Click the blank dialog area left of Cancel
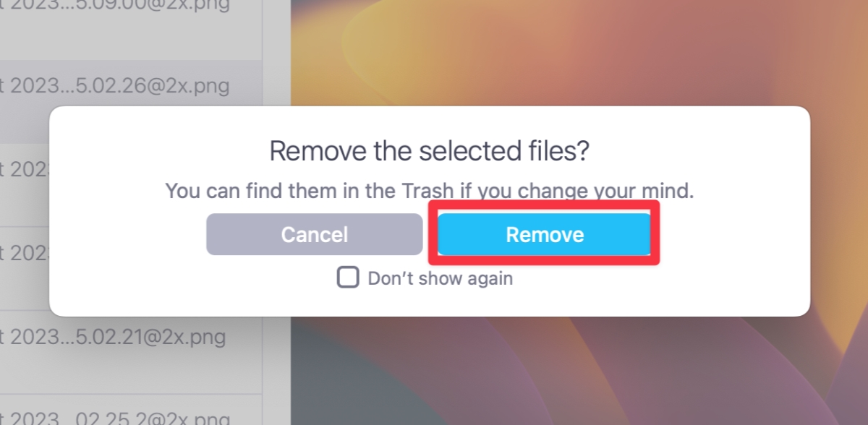Viewport: 868px width, 425px height. pyautogui.click(x=127, y=235)
